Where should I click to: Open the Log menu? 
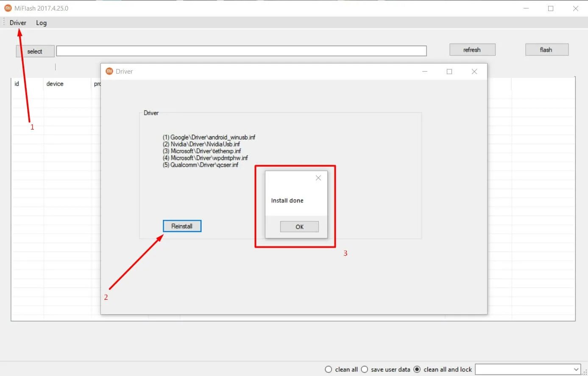41,23
